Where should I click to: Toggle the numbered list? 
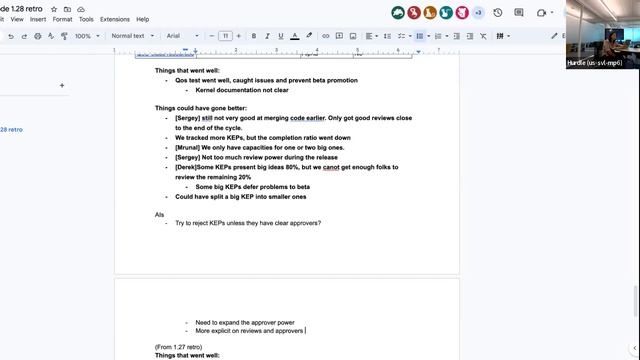438,36
